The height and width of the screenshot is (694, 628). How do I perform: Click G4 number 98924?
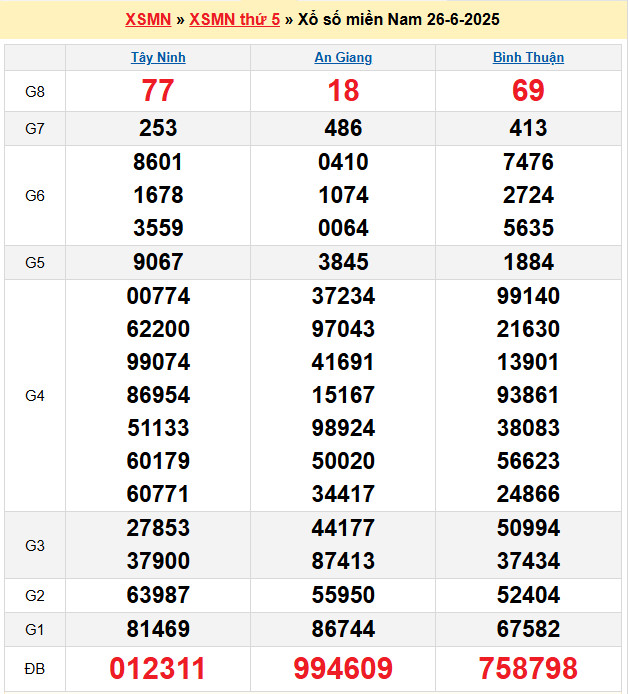tap(343, 428)
